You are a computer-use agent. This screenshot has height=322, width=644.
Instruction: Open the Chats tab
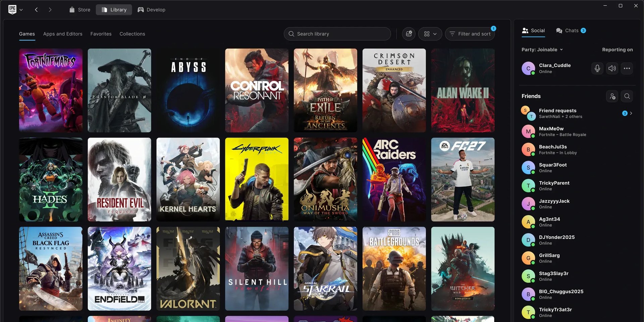pos(571,31)
